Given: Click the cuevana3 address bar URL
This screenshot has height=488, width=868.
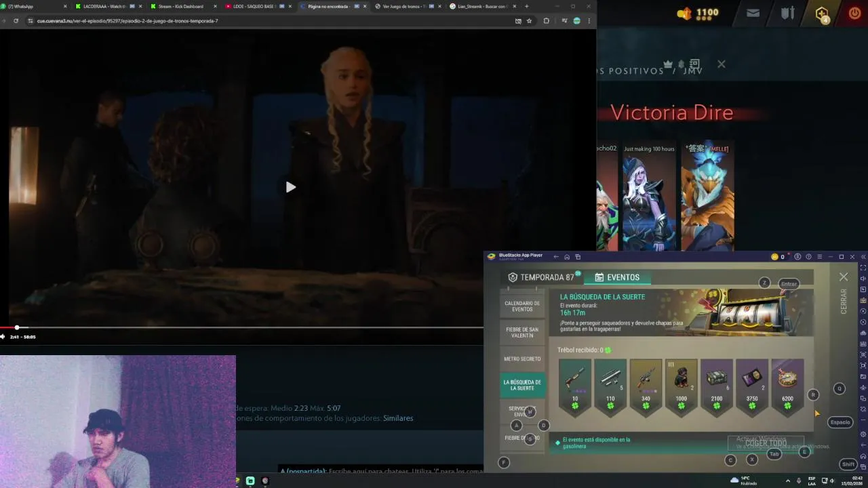Looking at the screenshot, I should [x=127, y=21].
